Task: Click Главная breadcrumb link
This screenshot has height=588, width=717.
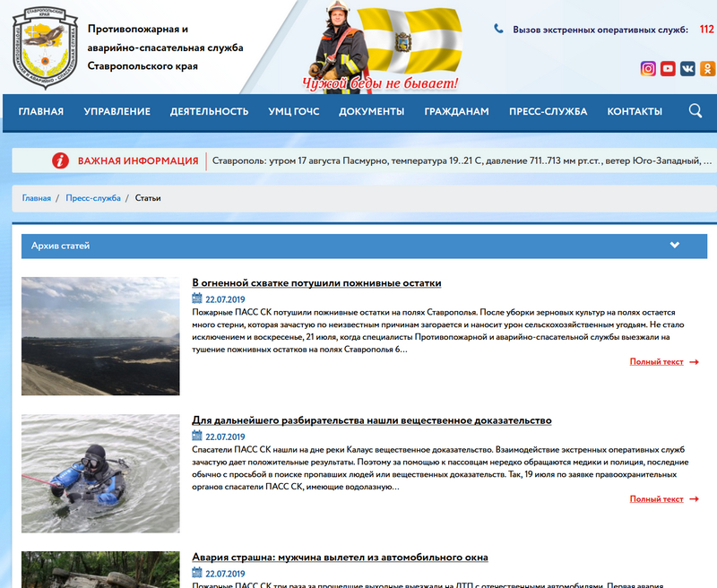Action: 37,198
